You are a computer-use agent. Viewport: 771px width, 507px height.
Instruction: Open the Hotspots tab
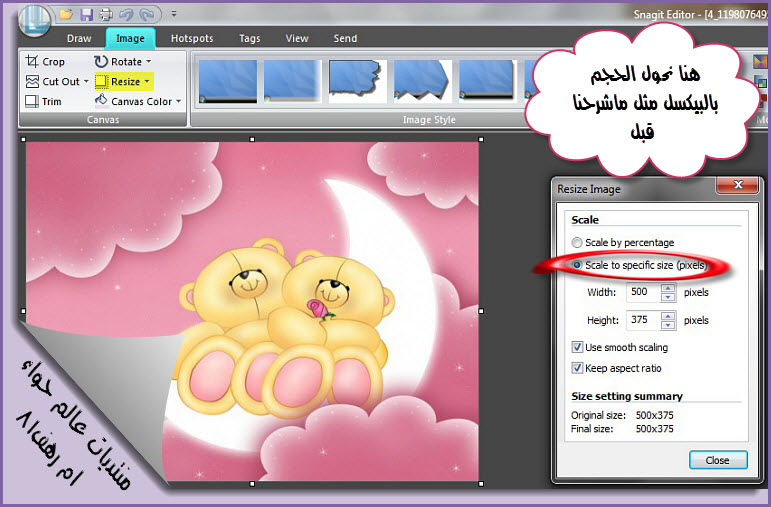point(191,38)
